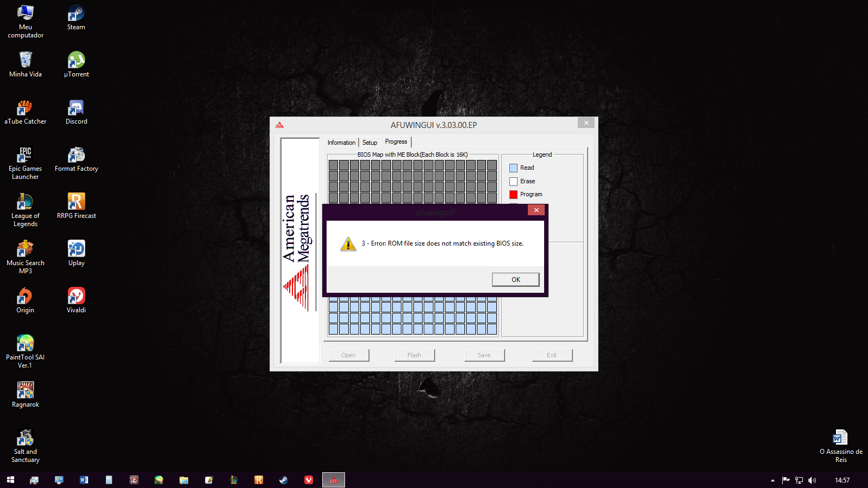Click the clock showing 14:57
This screenshot has width=868, height=488.
pyautogui.click(x=842, y=480)
